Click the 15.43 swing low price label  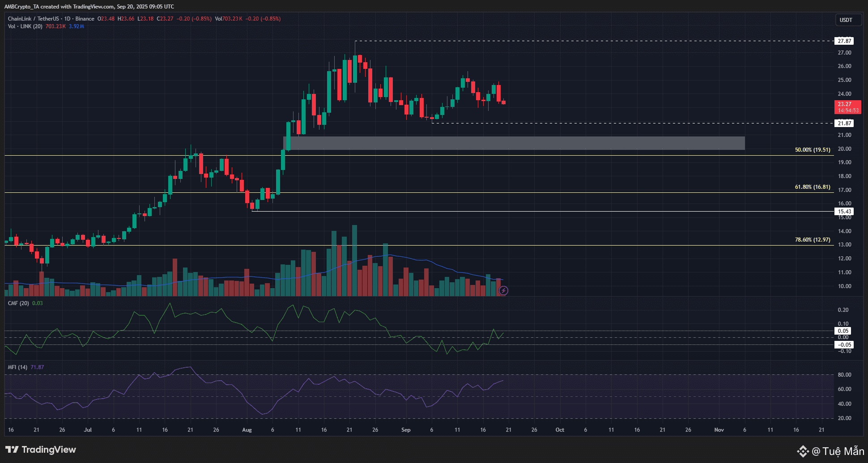tap(845, 212)
